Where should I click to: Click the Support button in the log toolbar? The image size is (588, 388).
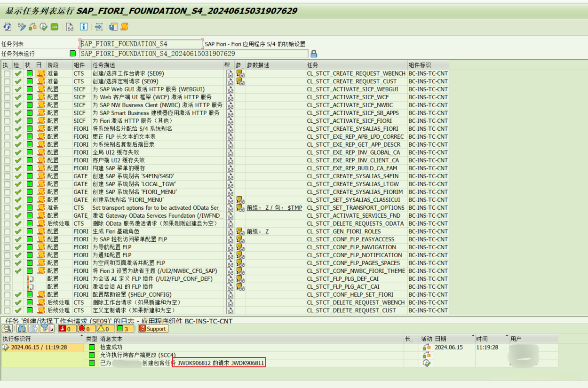[x=153, y=329]
